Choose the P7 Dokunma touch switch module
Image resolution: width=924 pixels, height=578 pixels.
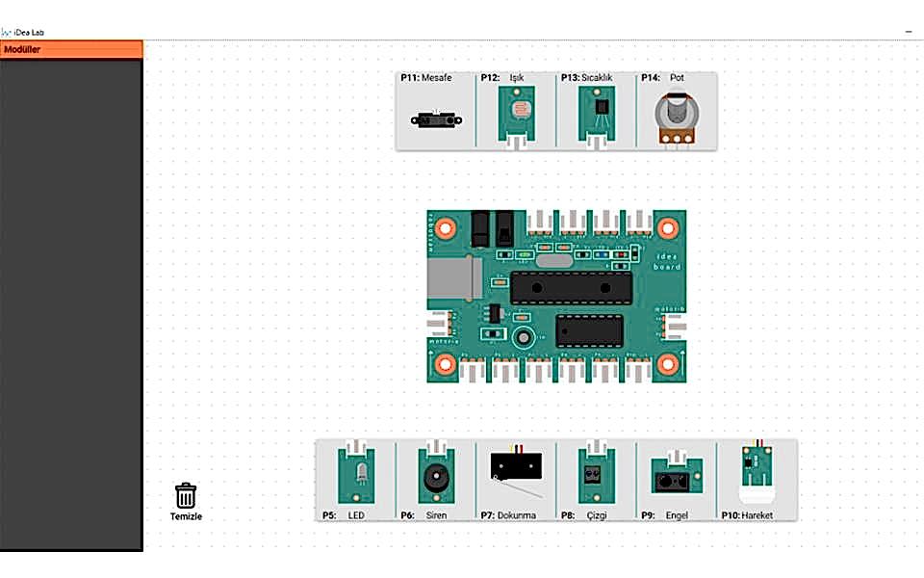point(516,469)
